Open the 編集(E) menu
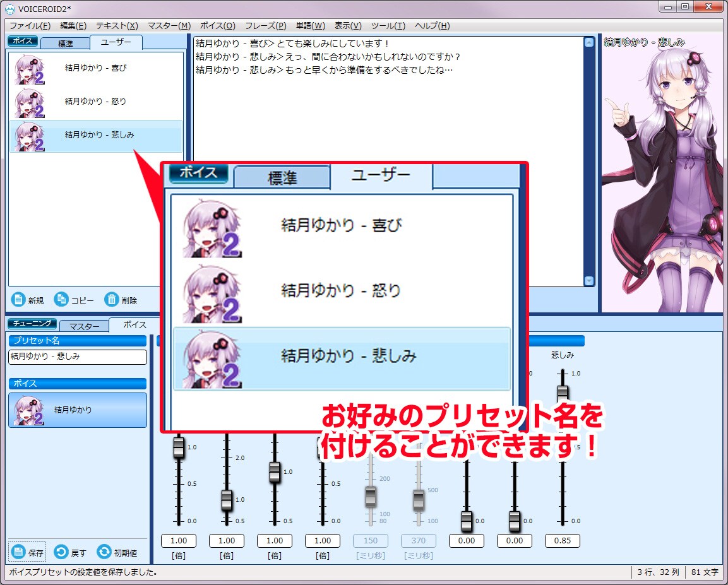The height and width of the screenshot is (585, 728). coord(73,25)
